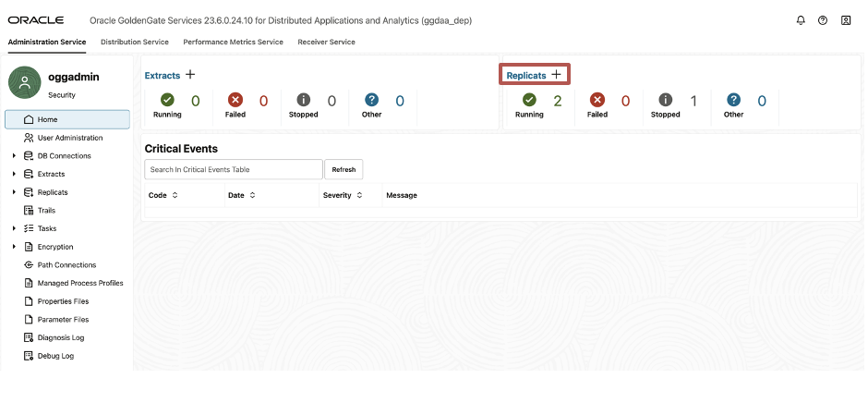Click the Debug Log icon

tap(29, 356)
